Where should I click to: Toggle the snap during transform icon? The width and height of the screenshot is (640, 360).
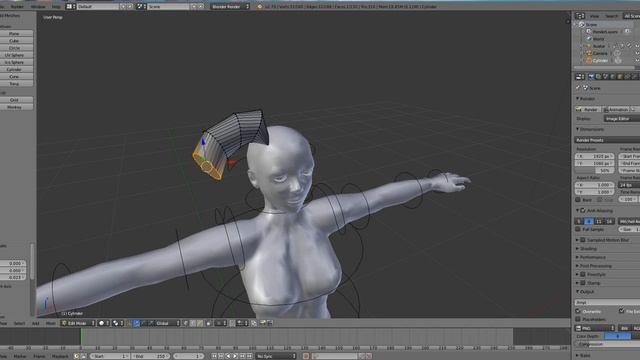231,323
